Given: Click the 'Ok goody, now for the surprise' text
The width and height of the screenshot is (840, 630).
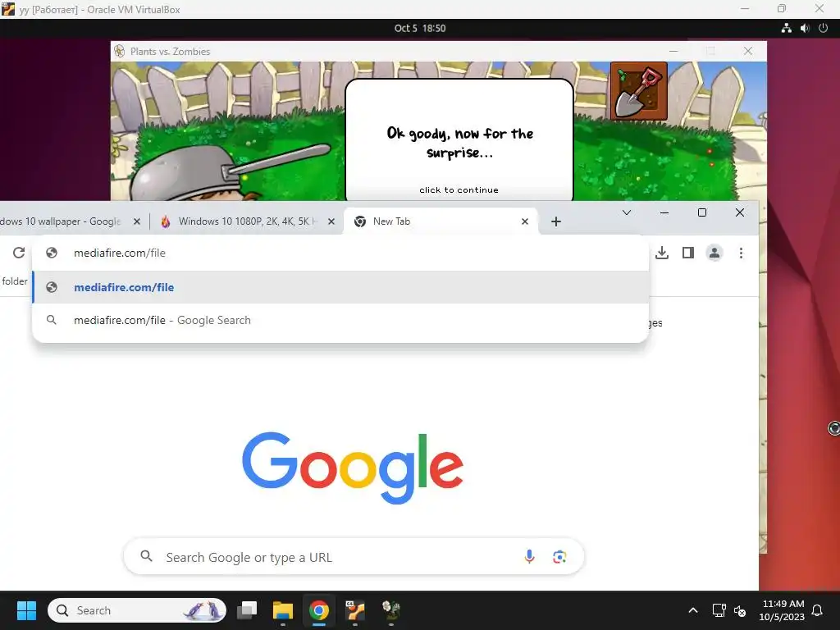Looking at the screenshot, I should 459,143.
